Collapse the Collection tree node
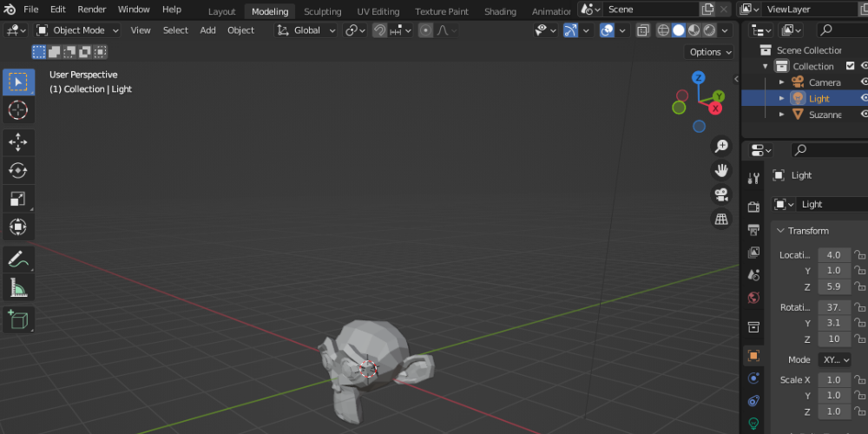The image size is (868, 434). coord(765,66)
